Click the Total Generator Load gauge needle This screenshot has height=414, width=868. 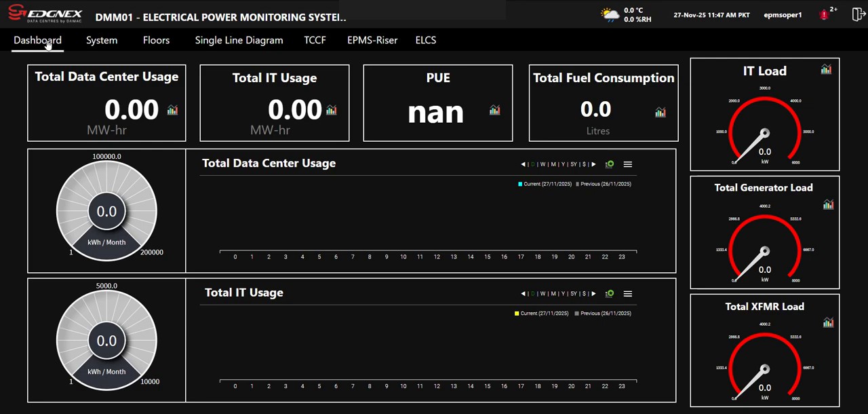point(751,265)
